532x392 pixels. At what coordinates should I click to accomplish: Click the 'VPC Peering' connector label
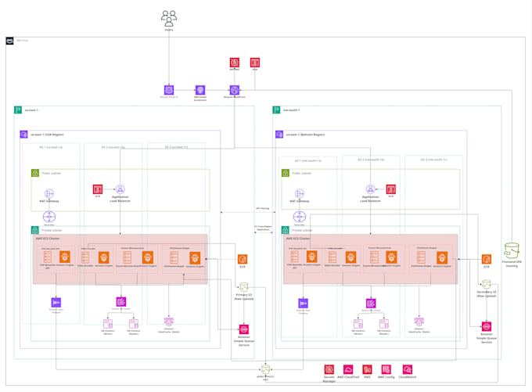(x=262, y=208)
